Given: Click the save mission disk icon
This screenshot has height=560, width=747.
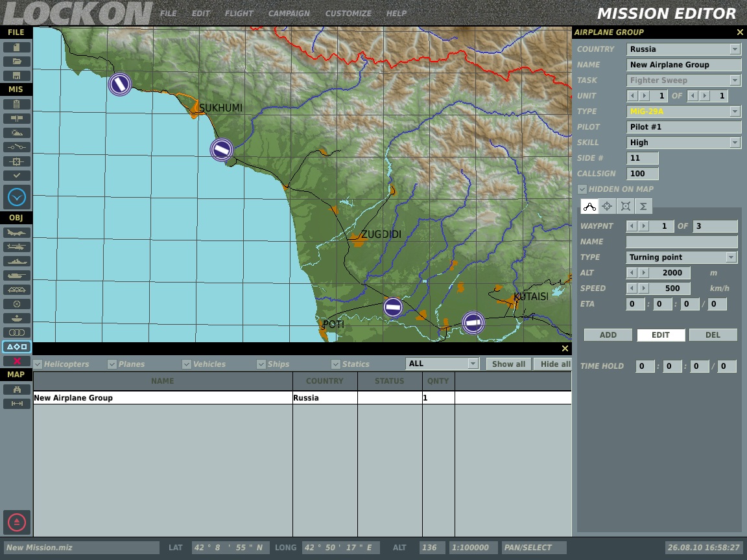Looking at the screenshot, I should 17,76.
